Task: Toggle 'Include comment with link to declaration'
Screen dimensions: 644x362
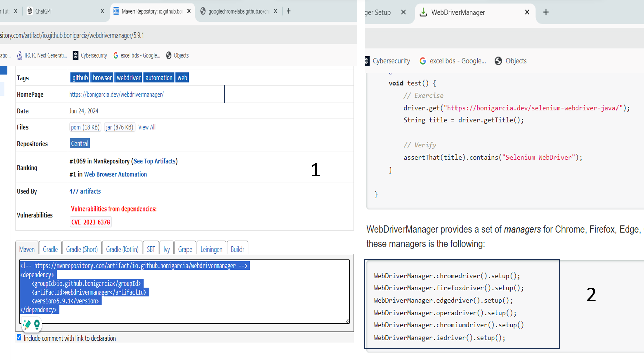Action: point(19,338)
